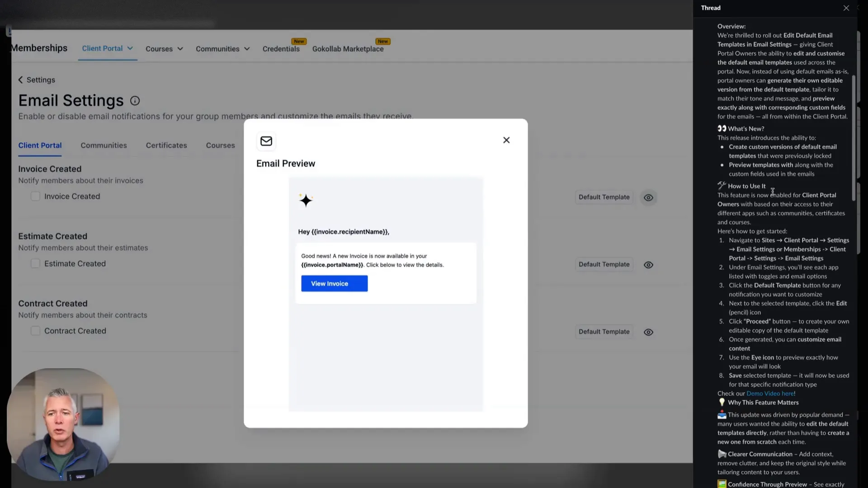868x488 pixels.
Task: Open Default Template for Contract Created
Action: click(604, 332)
